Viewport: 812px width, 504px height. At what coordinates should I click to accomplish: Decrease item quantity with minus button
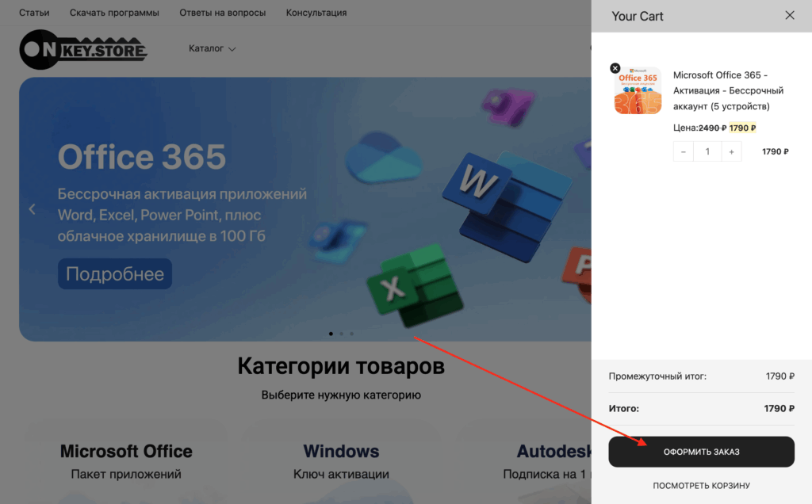coord(684,151)
